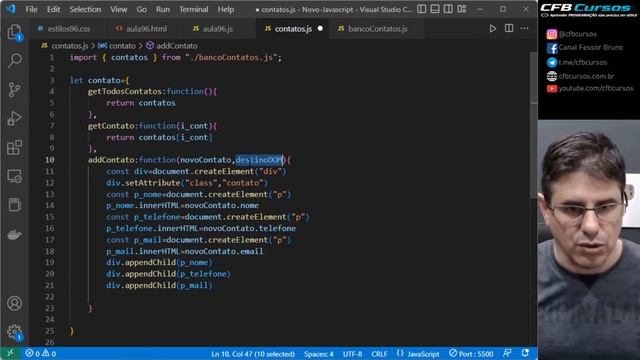Open the VS Code logo menu
Image resolution: width=640 pixels, height=360 pixels.
[11, 9]
